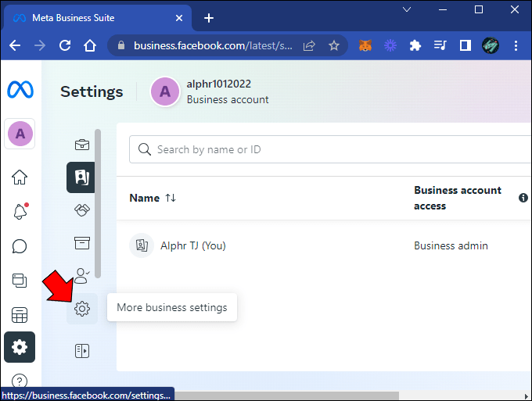Click the Search by name or ID field

[x=330, y=149]
